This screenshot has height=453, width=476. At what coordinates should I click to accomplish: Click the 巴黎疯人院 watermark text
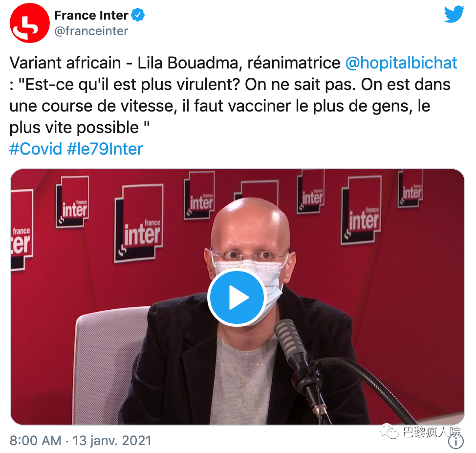click(432, 432)
